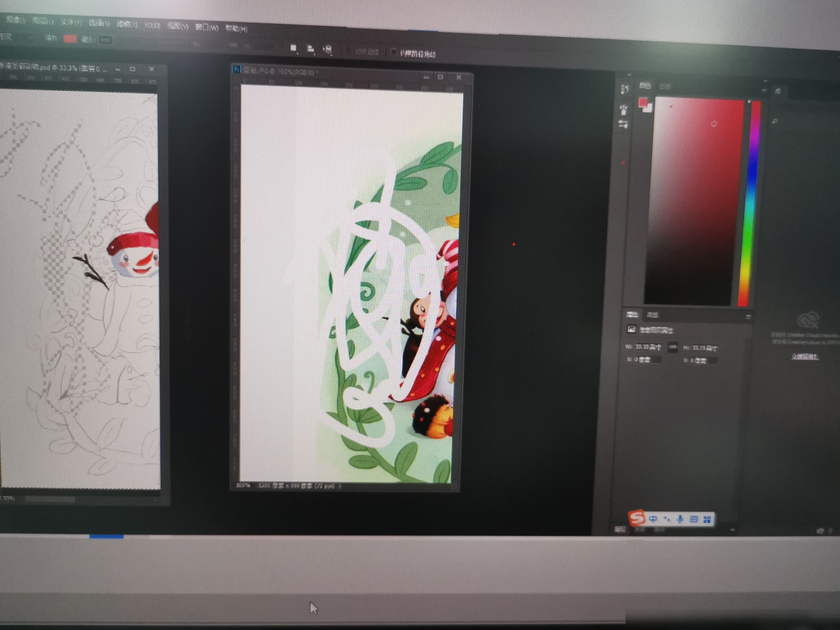840x630 pixels.
Task: Click the 100% zoom field in JPG window
Action: pos(243,485)
